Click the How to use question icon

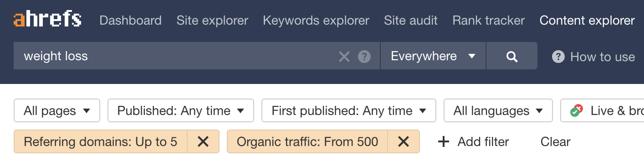[x=558, y=57]
